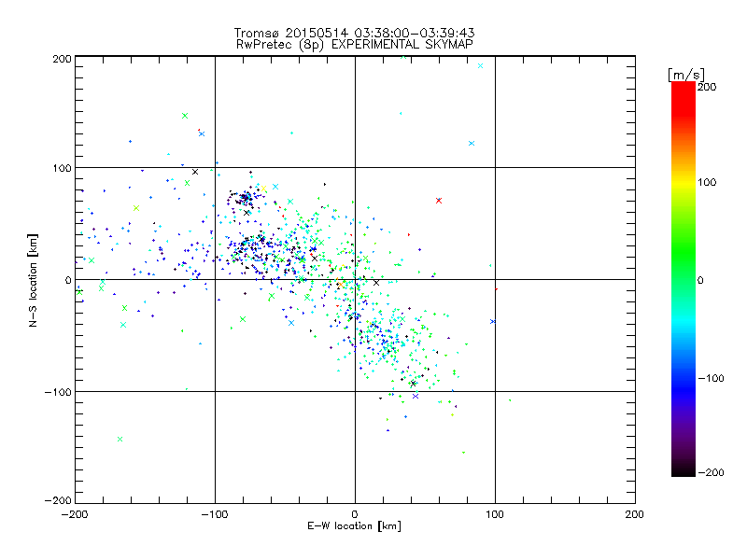Click the green X marker at the far lower left
The image size is (747, 560).
tap(120, 439)
